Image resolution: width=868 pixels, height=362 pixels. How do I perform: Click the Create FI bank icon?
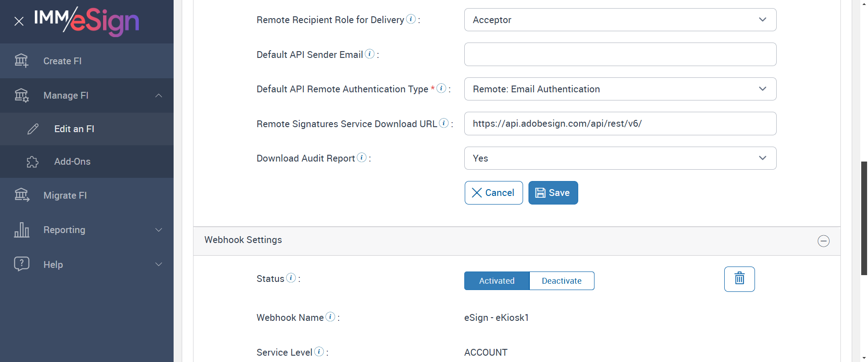pos(21,61)
